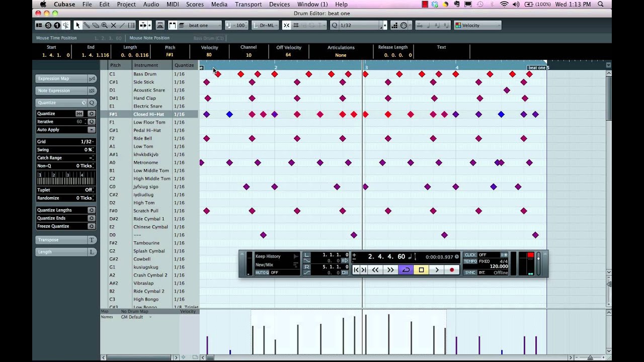
Task: Click the Instrument column header
Action: point(152,65)
